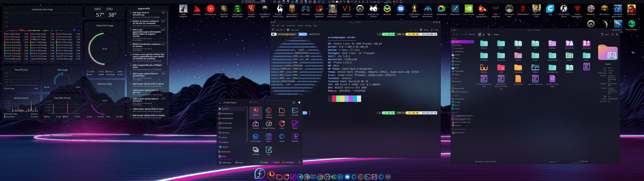Viewport: 644px width, 181px height.
Task: Switch Dolphin to icons view mode
Action: [x=479, y=34]
